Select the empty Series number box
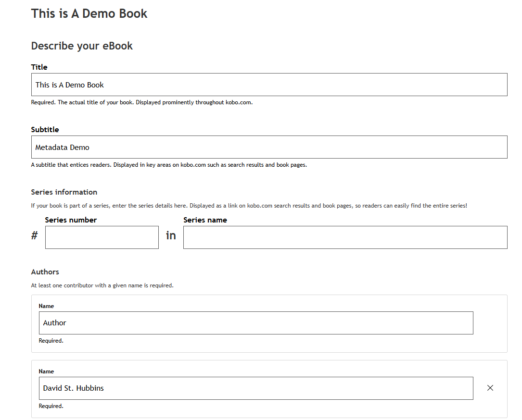522x420 pixels. point(102,237)
